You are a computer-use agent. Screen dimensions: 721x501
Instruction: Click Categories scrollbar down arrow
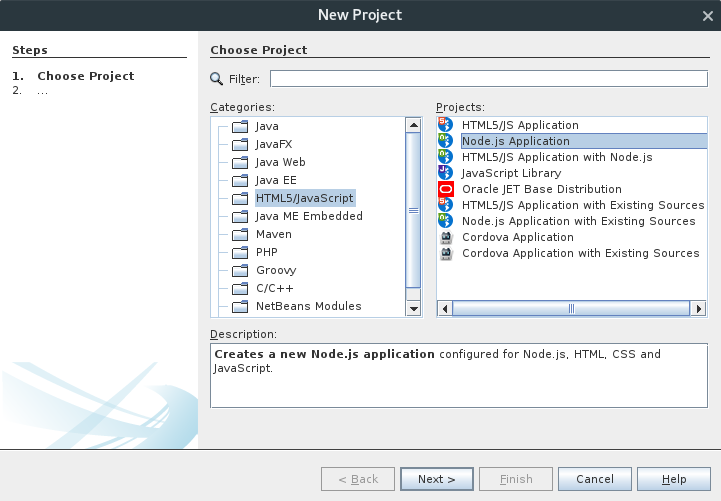pyautogui.click(x=414, y=309)
